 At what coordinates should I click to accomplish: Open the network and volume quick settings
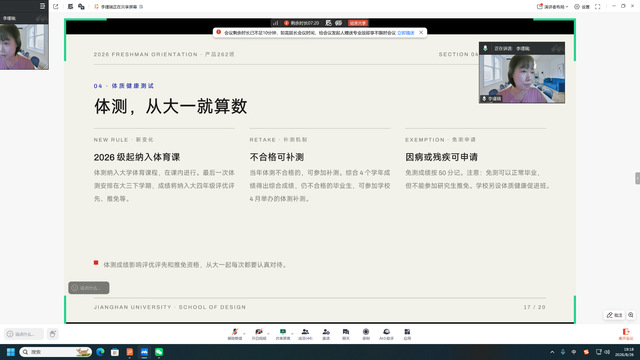602,352
